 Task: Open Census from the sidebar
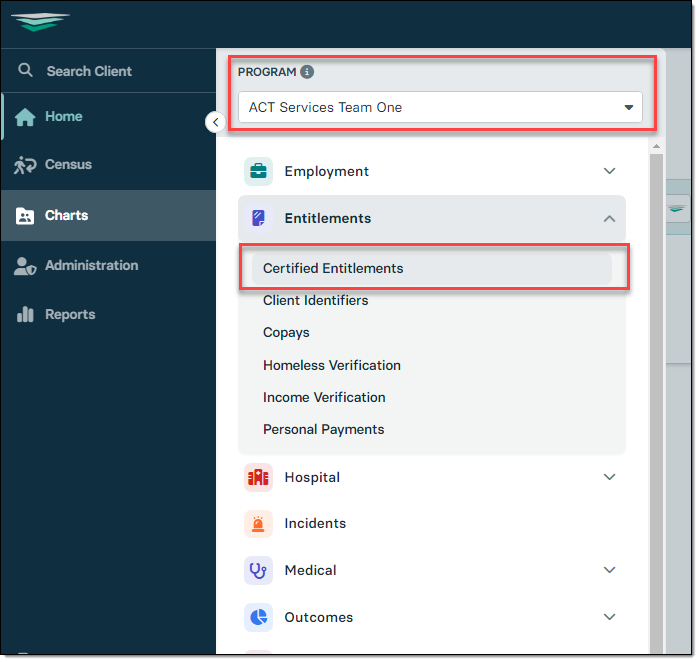pyautogui.click(x=108, y=164)
